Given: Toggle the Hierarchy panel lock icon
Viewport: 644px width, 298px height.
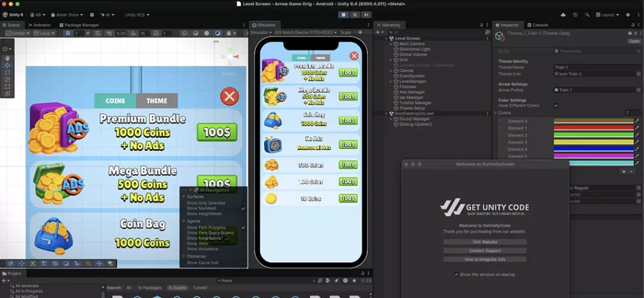Looking at the screenshot, I should tap(481, 25).
